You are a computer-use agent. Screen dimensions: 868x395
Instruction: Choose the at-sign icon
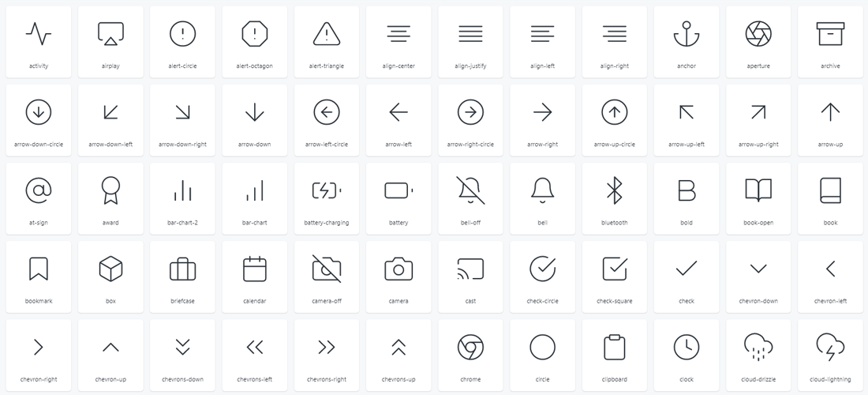coord(39,190)
